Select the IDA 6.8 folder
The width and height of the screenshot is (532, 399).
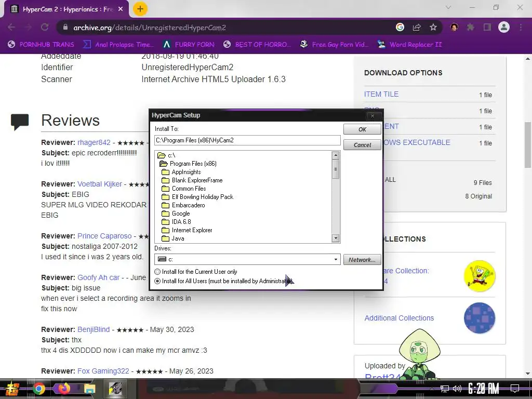[177, 222]
